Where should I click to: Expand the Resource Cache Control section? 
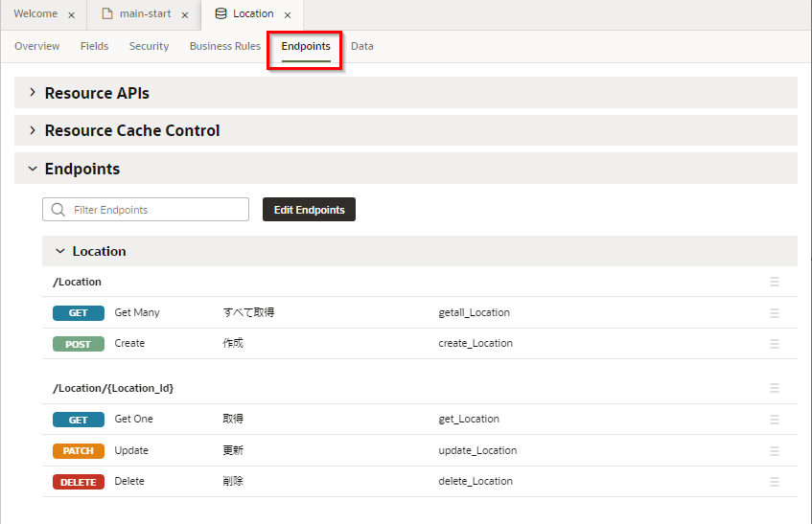click(33, 130)
